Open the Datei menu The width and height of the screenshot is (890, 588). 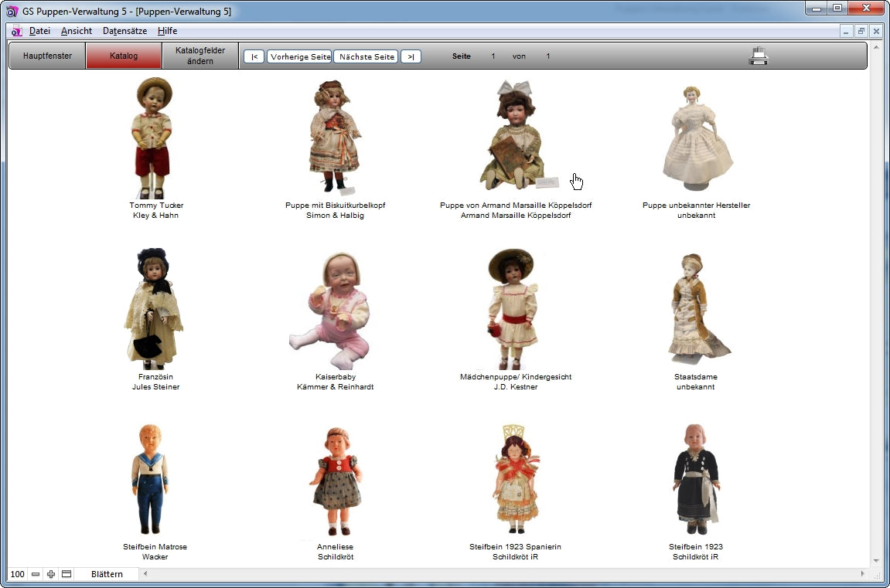click(39, 31)
